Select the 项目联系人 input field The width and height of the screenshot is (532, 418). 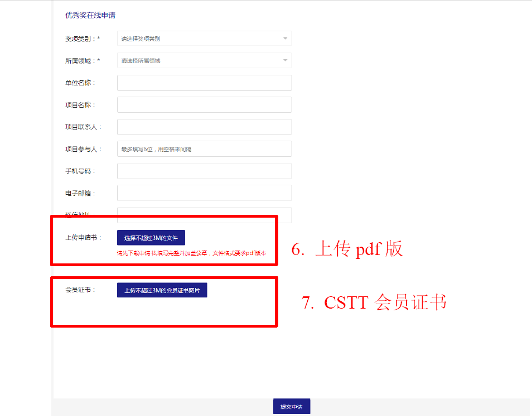(204, 127)
